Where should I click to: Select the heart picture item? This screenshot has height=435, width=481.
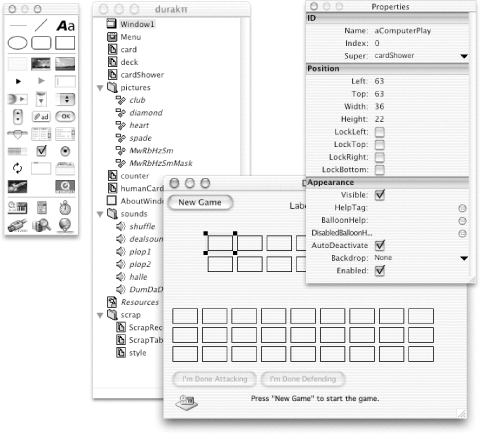click(139, 126)
